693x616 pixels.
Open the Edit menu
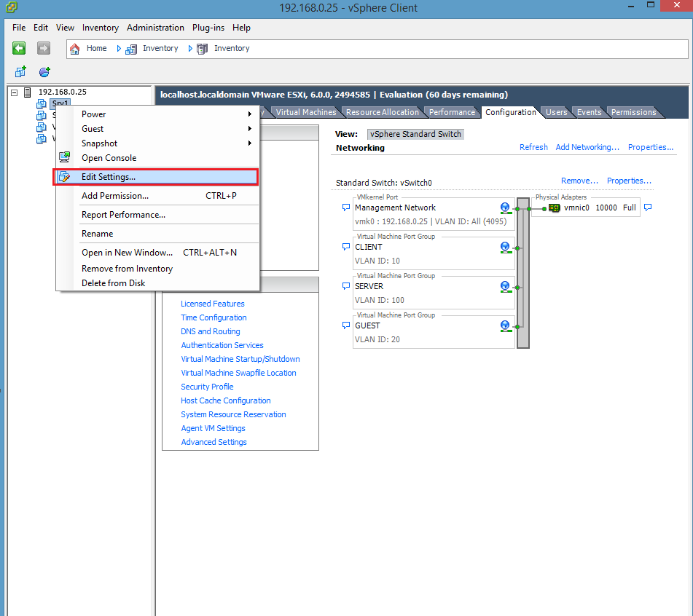coord(41,28)
